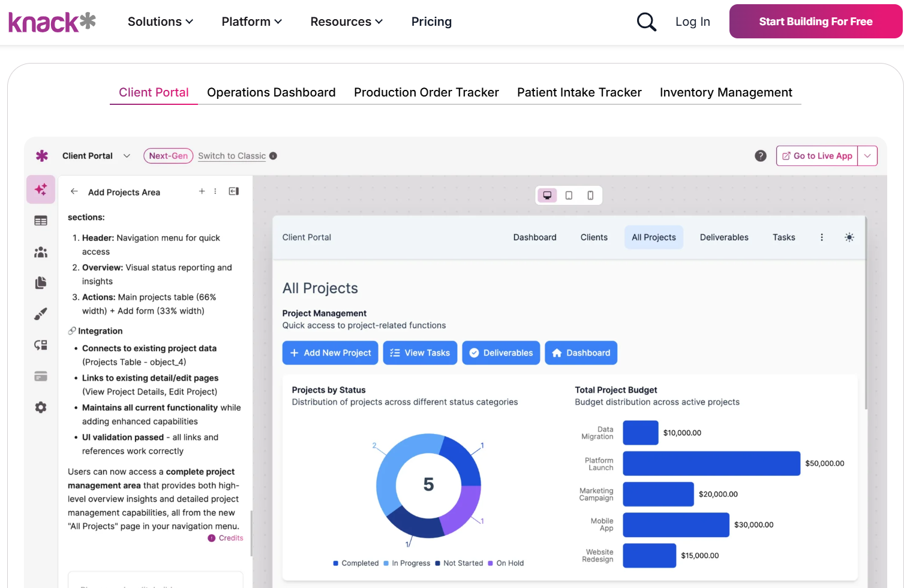Click the Client Portal title in preview header
The height and width of the screenshot is (588, 904).
pyautogui.click(x=307, y=237)
